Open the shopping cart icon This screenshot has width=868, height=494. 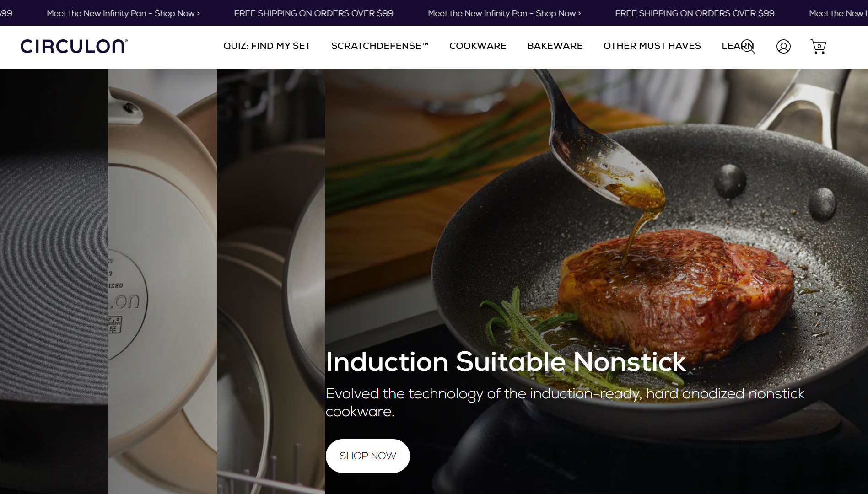[818, 47]
